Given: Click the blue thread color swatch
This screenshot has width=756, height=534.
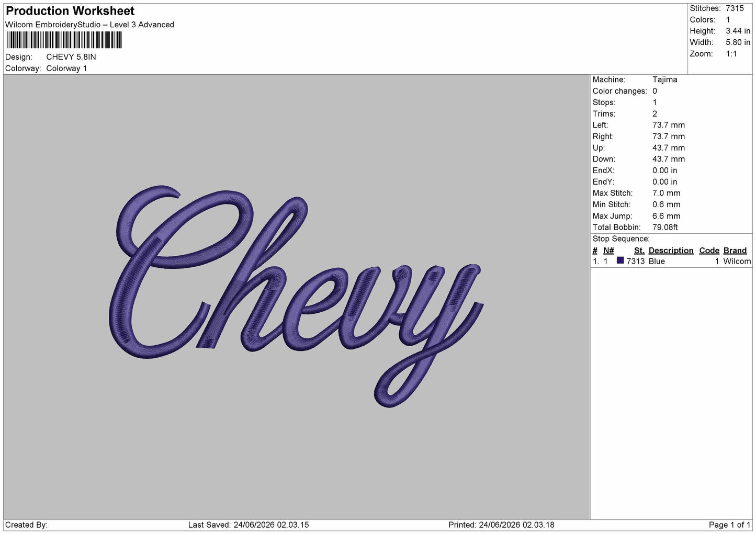Looking at the screenshot, I should [620, 260].
